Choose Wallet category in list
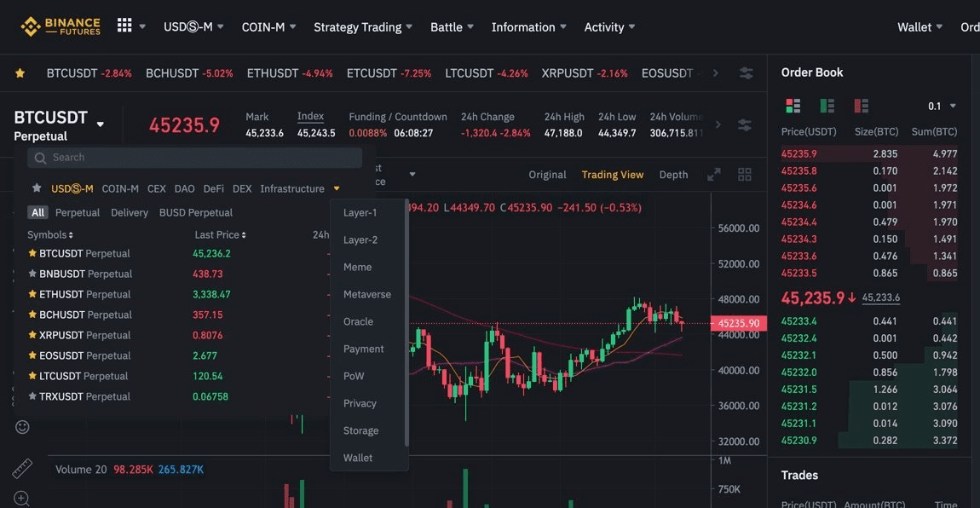This screenshot has width=980, height=508. coord(358,458)
